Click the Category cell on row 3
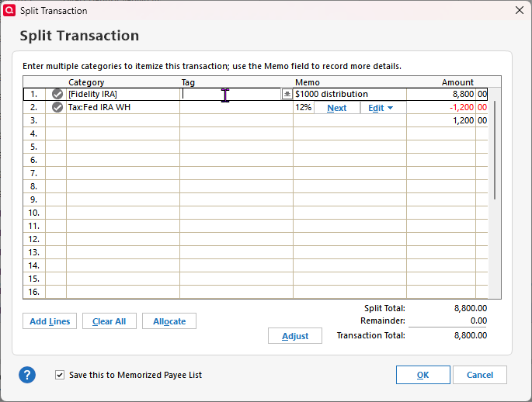This screenshot has width=532, height=402. tap(123, 120)
